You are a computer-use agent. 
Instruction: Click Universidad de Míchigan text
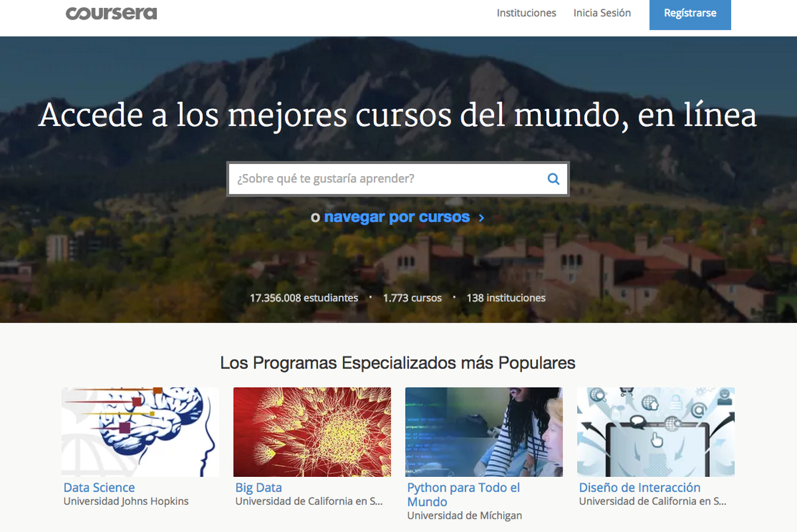(465, 515)
